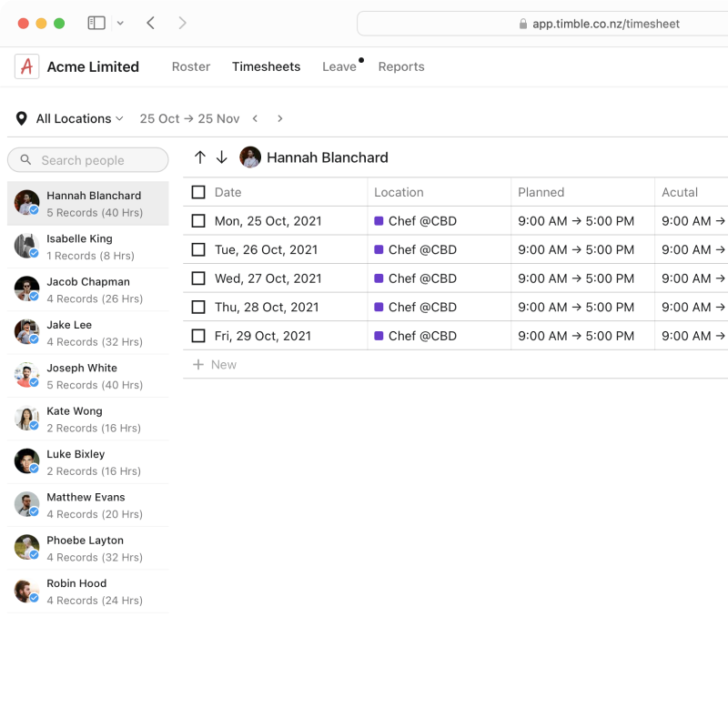Click the purple location swatch beside Chef @CBD
The height and width of the screenshot is (728, 728).
click(380, 220)
